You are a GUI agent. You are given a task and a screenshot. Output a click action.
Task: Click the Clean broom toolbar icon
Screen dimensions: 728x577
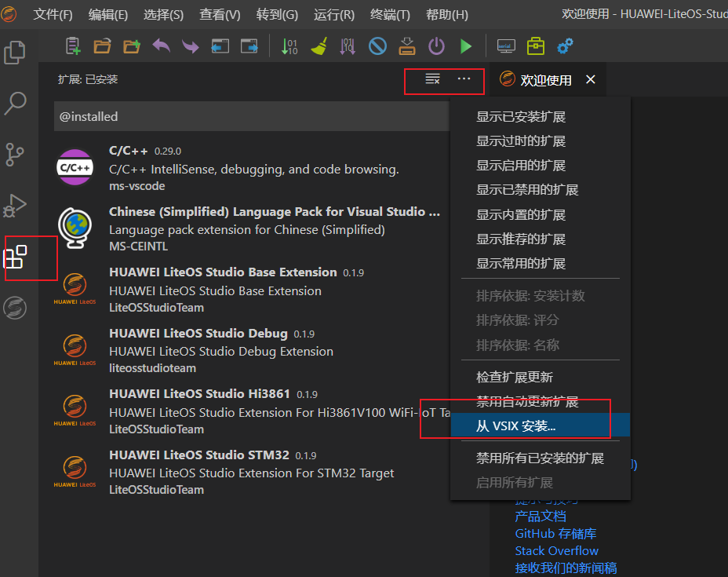coord(319,46)
